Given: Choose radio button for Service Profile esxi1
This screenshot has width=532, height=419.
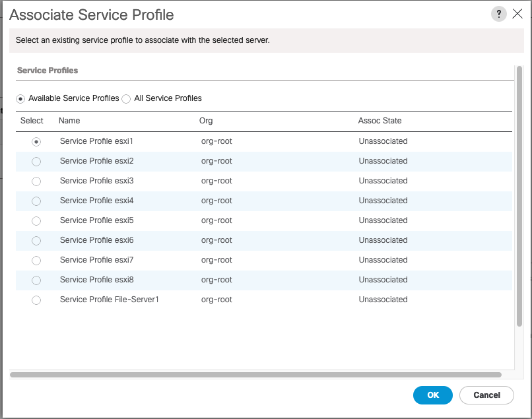Looking at the screenshot, I should 36,142.
